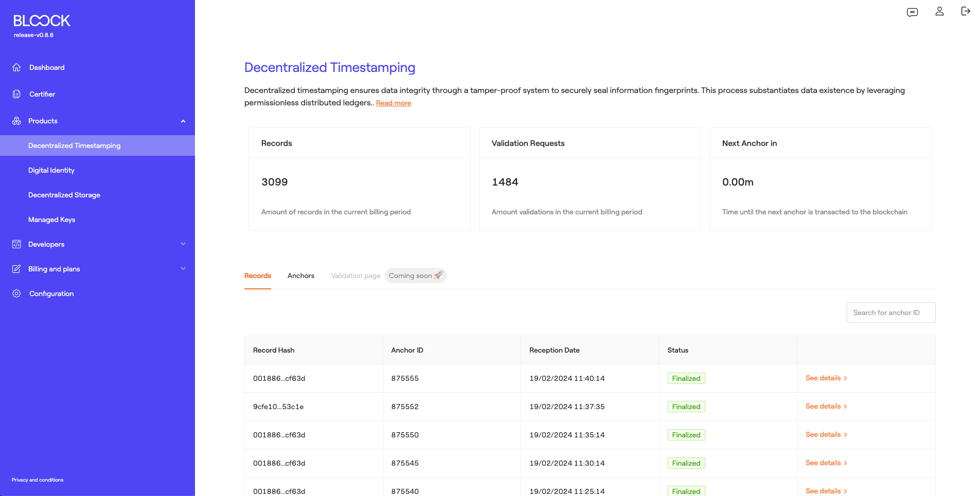Go to Decentralized Storage
Screen dimensions: 980x496
[64, 195]
